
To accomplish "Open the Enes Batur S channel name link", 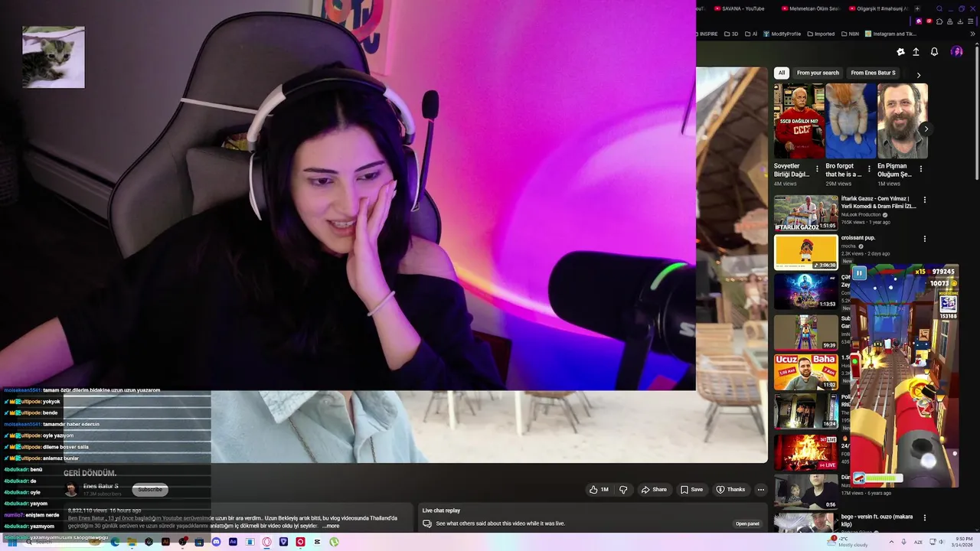I will (x=100, y=486).
